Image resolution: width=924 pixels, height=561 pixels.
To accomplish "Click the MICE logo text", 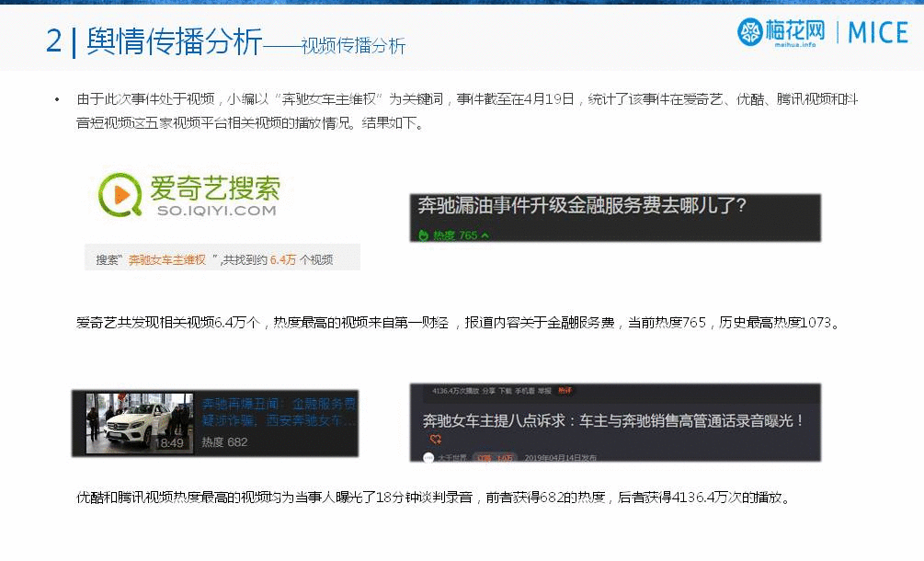I will coord(877,33).
